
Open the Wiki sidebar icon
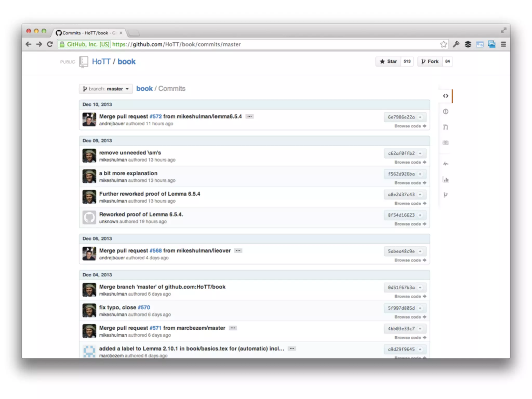pyautogui.click(x=445, y=143)
